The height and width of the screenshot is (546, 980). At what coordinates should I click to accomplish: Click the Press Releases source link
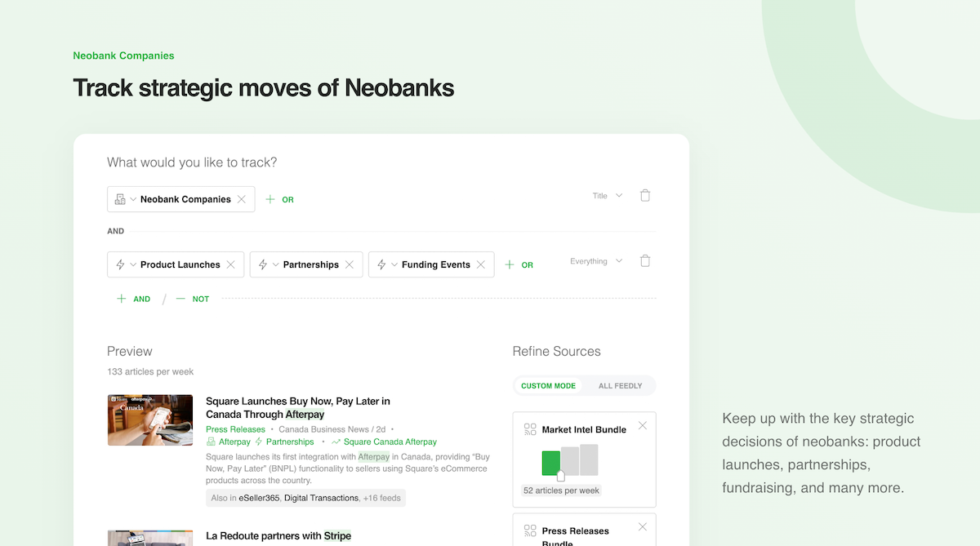(235, 429)
